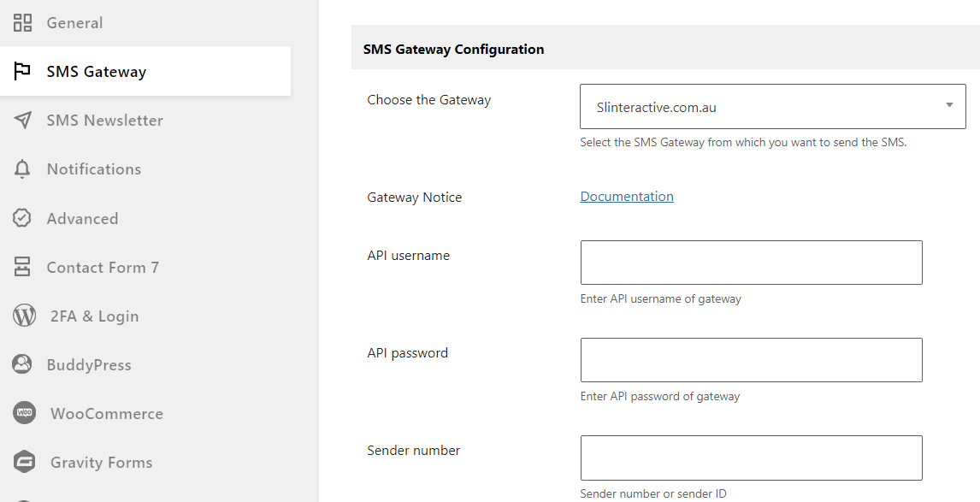Click the Advanced badge checkmark icon
Viewport: 980px width, 502px height.
[x=22, y=218]
